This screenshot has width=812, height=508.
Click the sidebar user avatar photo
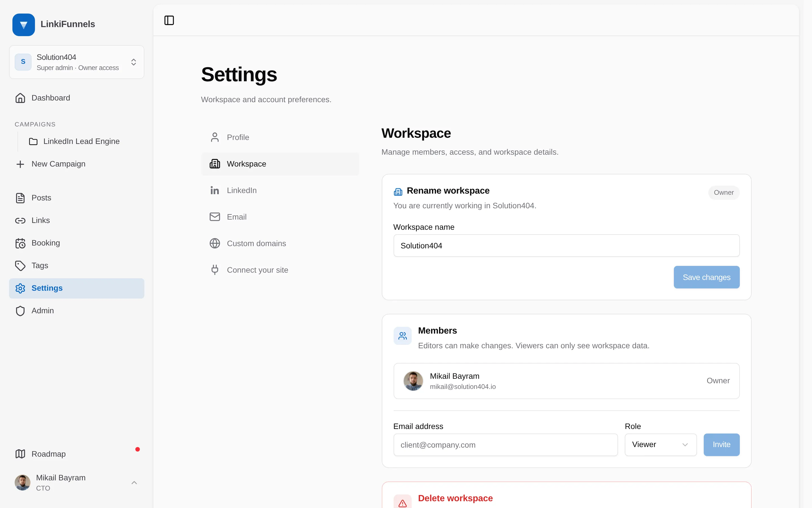(x=23, y=483)
